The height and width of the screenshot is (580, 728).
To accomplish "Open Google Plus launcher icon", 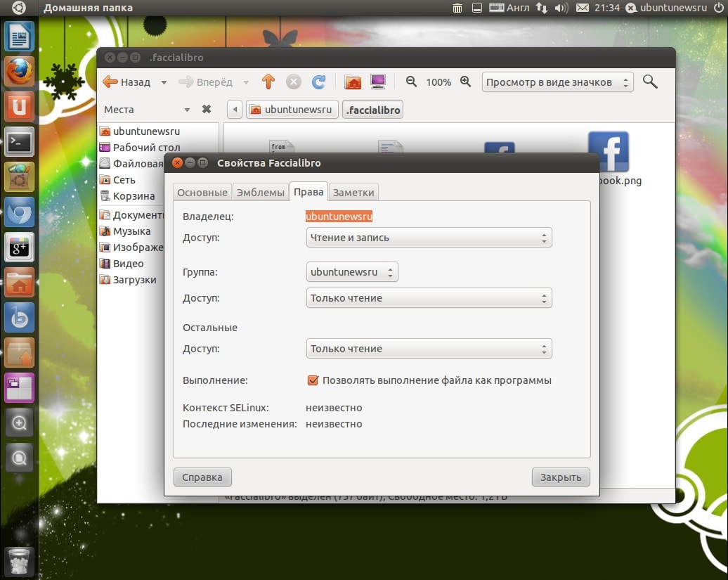I will [19, 247].
